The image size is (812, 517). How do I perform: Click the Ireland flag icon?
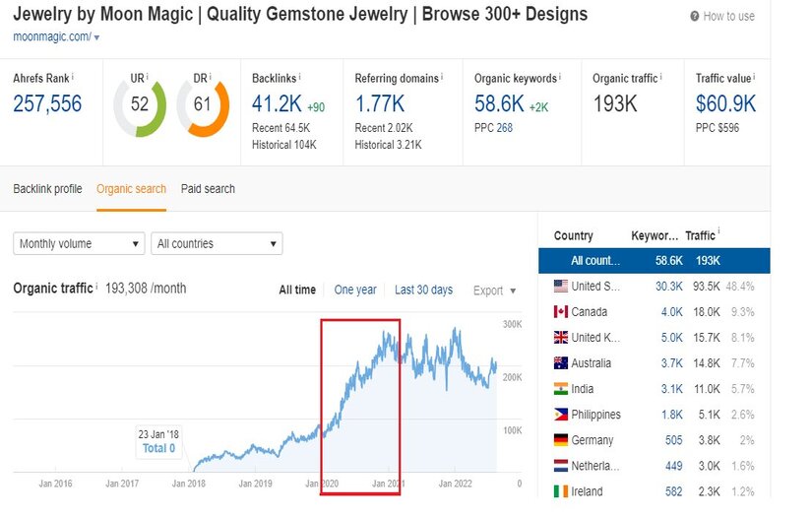(x=561, y=491)
